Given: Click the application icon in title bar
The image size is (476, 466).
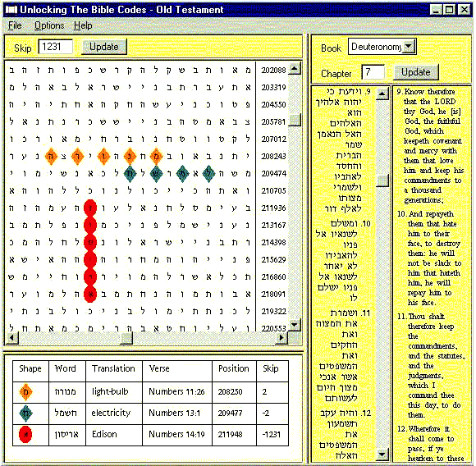Looking at the screenshot, I should [11, 10].
